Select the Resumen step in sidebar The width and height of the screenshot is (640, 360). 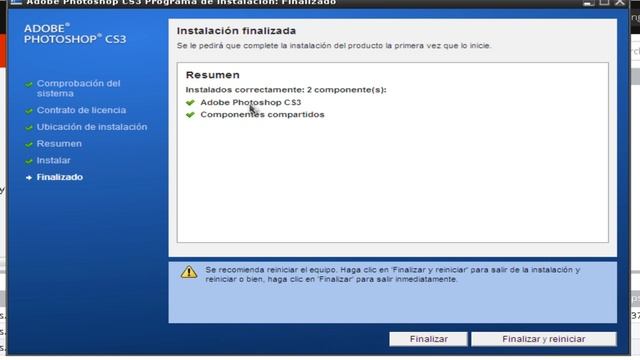pyautogui.click(x=59, y=144)
